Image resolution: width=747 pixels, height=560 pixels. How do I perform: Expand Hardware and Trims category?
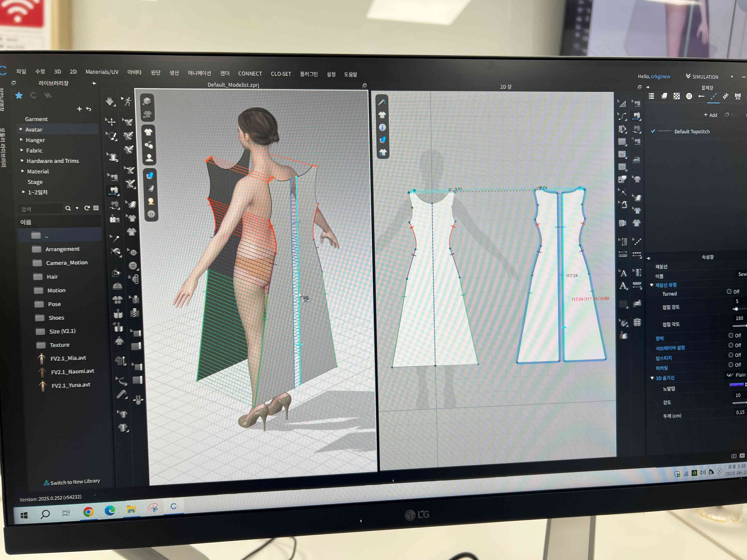click(x=22, y=161)
